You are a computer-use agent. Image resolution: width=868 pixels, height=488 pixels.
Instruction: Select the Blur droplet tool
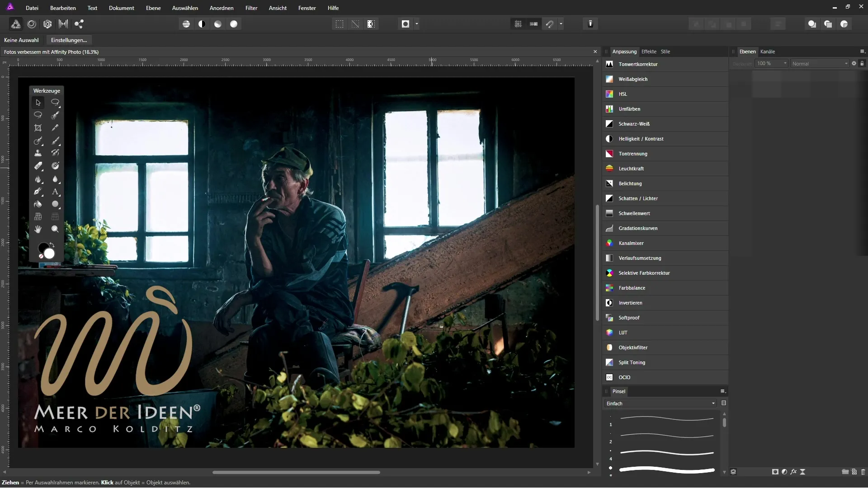coord(55,178)
